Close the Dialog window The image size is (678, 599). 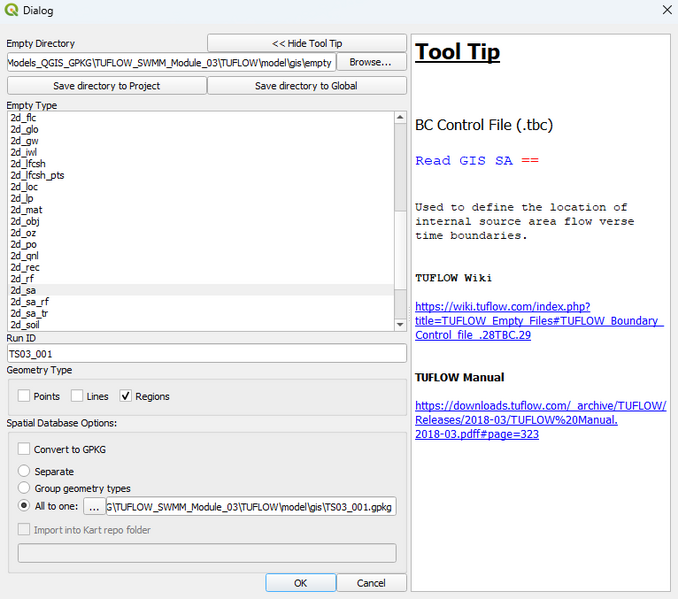[x=666, y=11]
